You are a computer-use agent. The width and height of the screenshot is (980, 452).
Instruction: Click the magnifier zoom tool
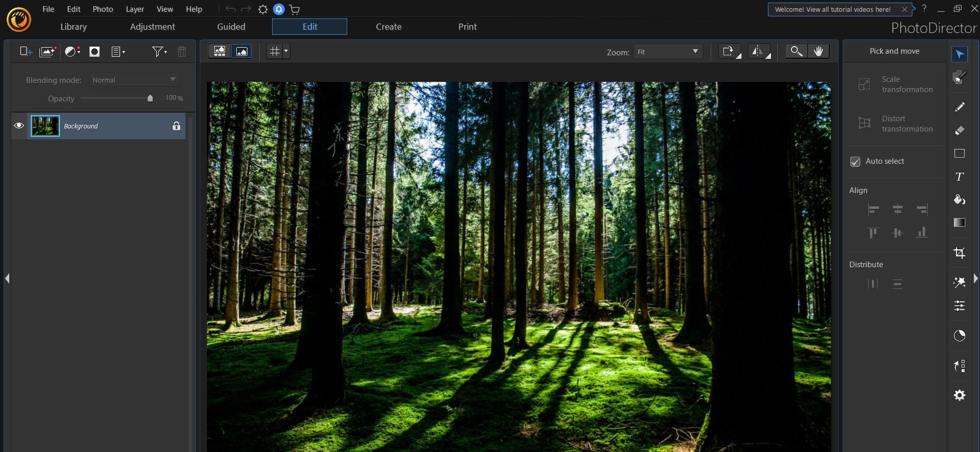[796, 51]
